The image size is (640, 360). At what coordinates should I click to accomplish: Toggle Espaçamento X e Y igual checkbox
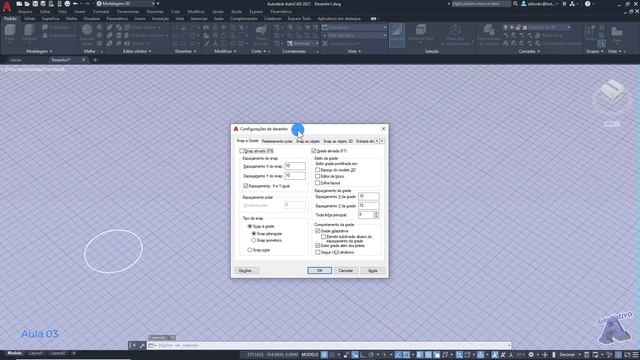[246, 186]
